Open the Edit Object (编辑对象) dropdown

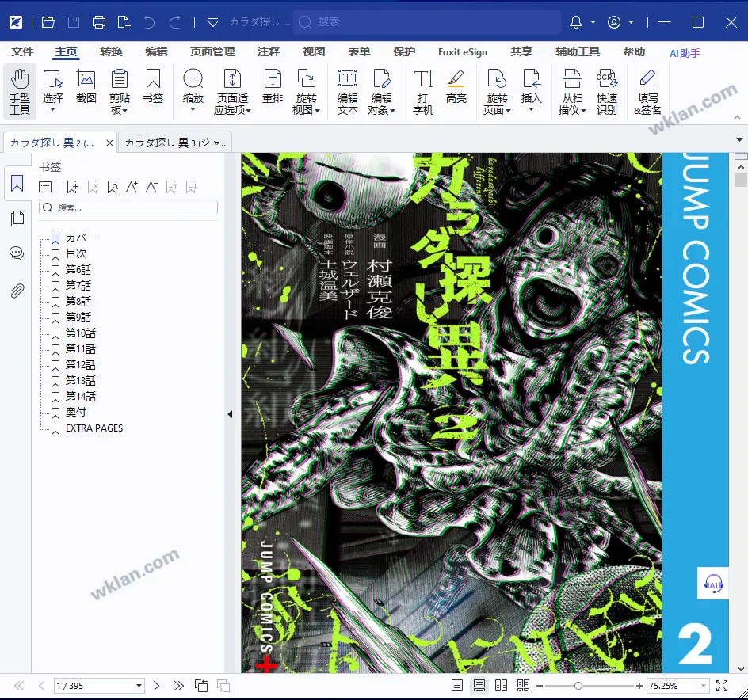(381, 92)
